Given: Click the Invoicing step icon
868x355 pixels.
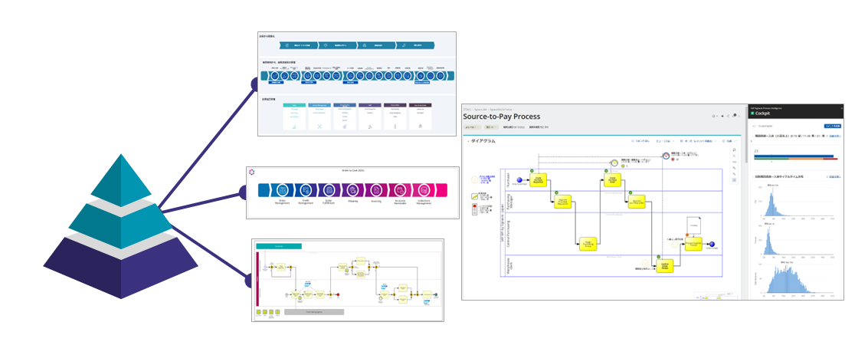Looking at the screenshot, I should click(x=375, y=189).
